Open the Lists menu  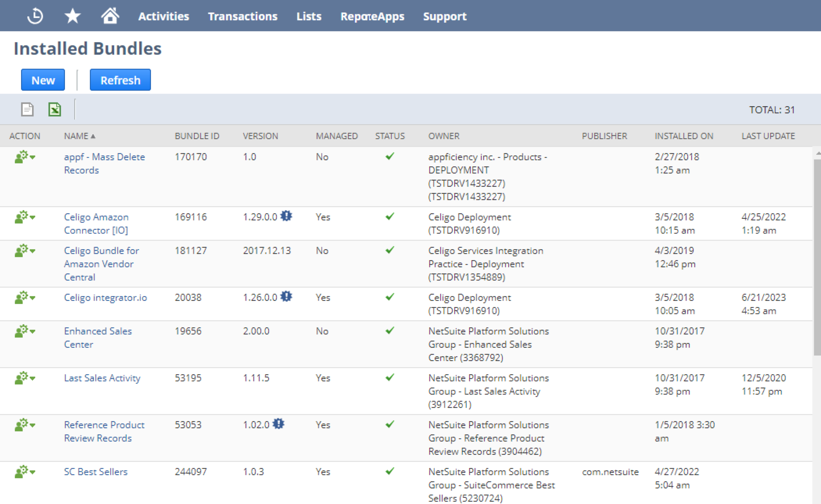(x=309, y=16)
